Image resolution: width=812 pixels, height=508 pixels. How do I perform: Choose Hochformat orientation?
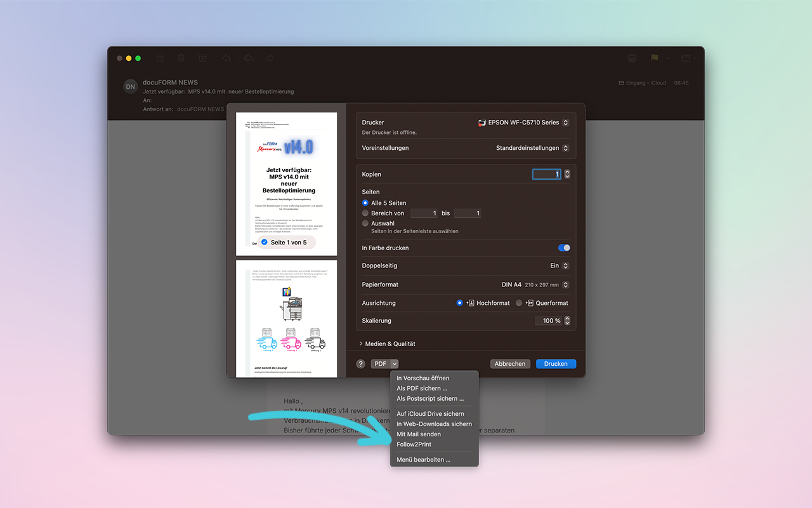pos(460,303)
